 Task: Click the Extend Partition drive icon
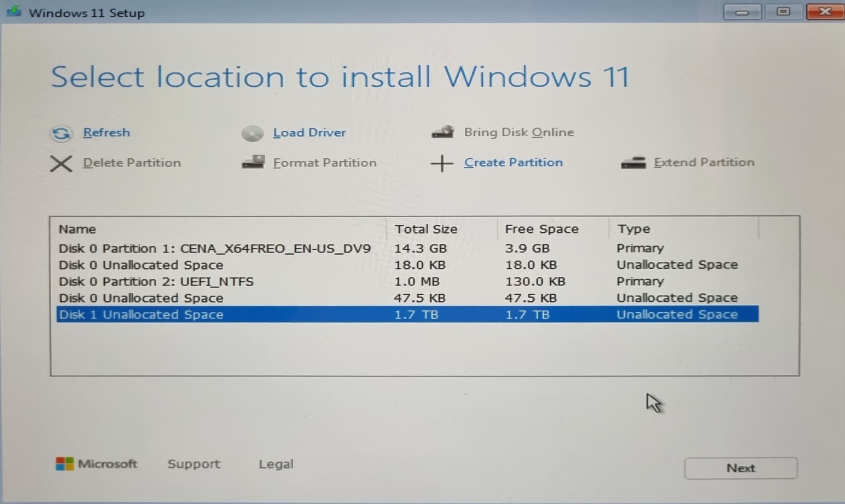pyautogui.click(x=633, y=163)
